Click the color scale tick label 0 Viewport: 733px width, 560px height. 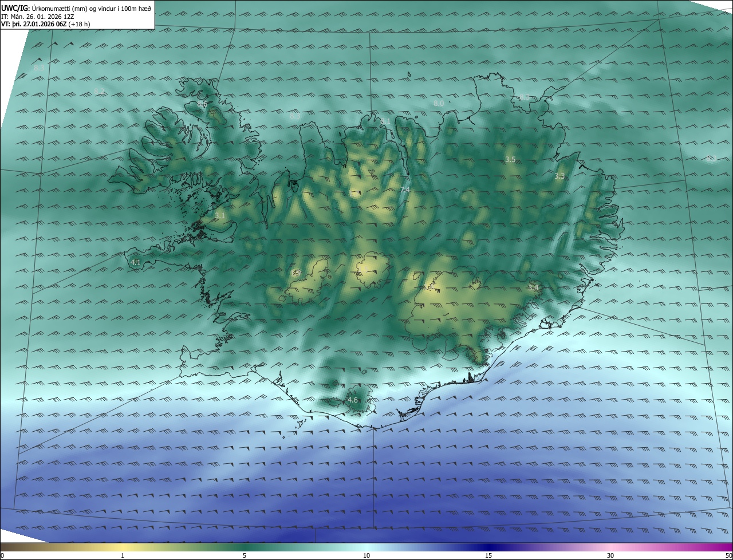click(2, 555)
